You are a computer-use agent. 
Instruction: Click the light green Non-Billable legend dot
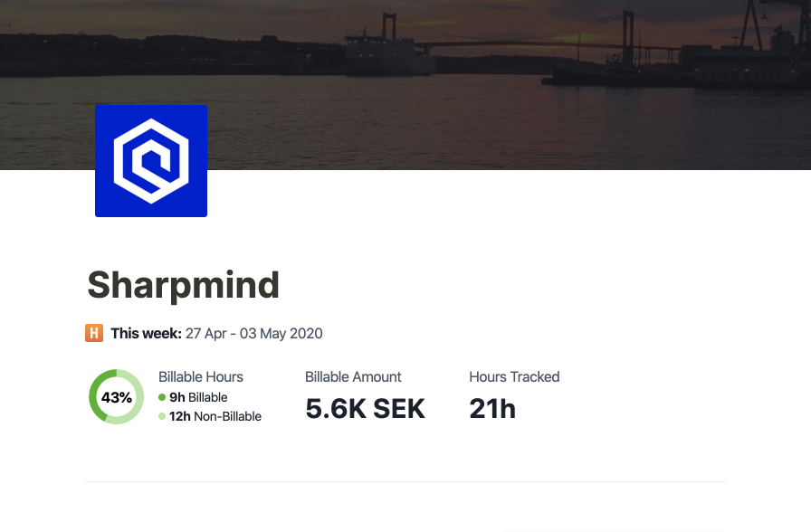tap(162, 416)
